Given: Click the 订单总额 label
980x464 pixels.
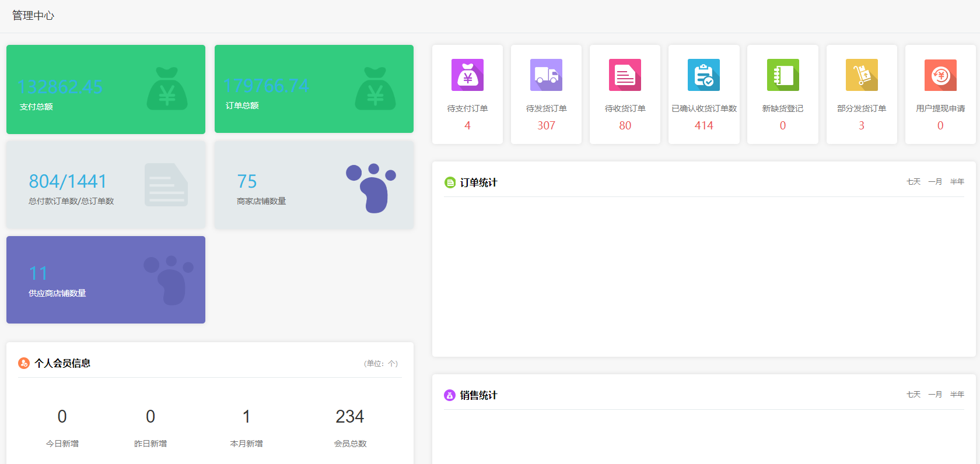Looking at the screenshot, I should [x=242, y=106].
